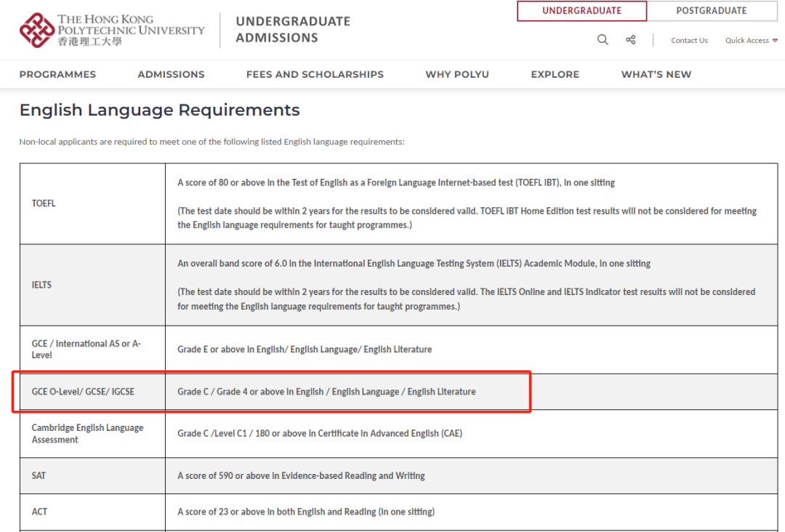Click the Grade C / Grade 4 requirement text
The height and width of the screenshot is (532, 785).
coord(326,391)
